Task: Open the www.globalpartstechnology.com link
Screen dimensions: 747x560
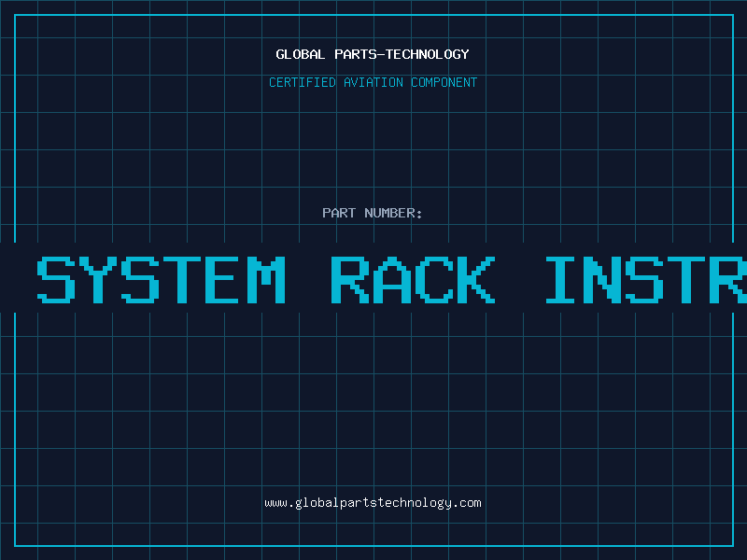Action: tap(373, 502)
